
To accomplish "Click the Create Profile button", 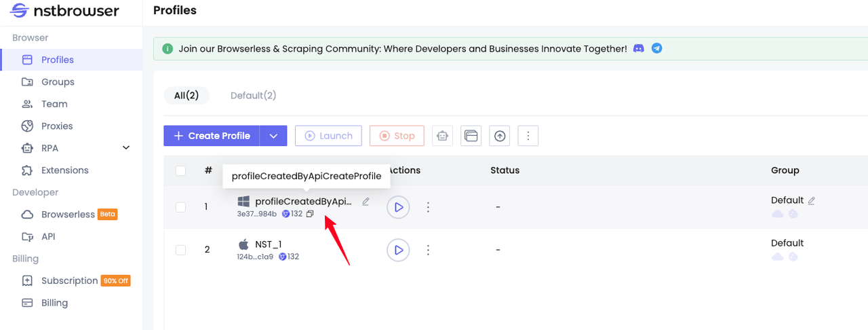I will click(x=212, y=136).
